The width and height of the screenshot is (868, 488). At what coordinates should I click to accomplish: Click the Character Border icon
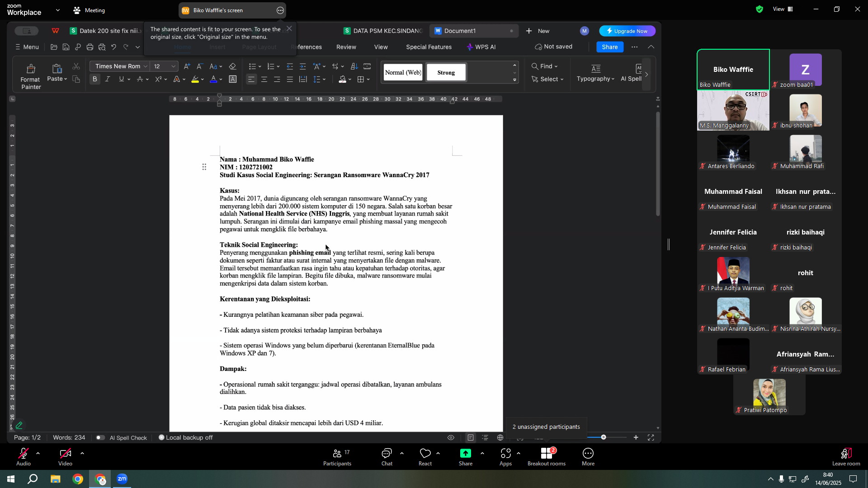click(233, 79)
